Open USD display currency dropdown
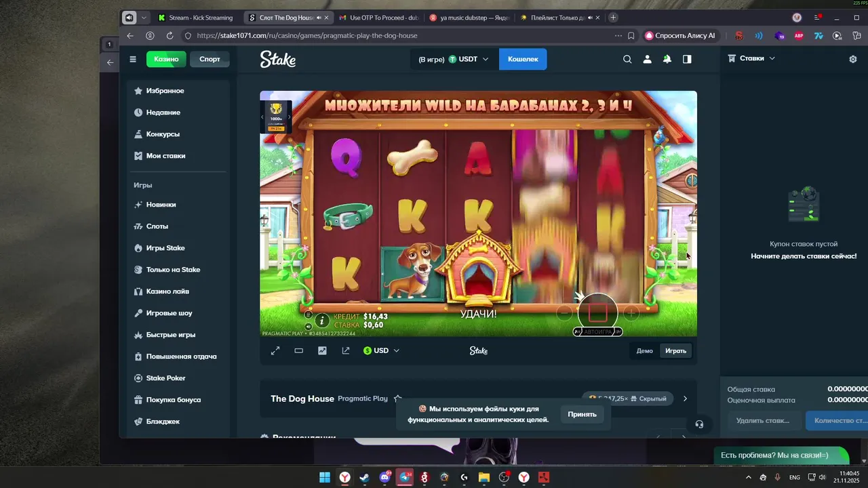 [x=381, y=350]
